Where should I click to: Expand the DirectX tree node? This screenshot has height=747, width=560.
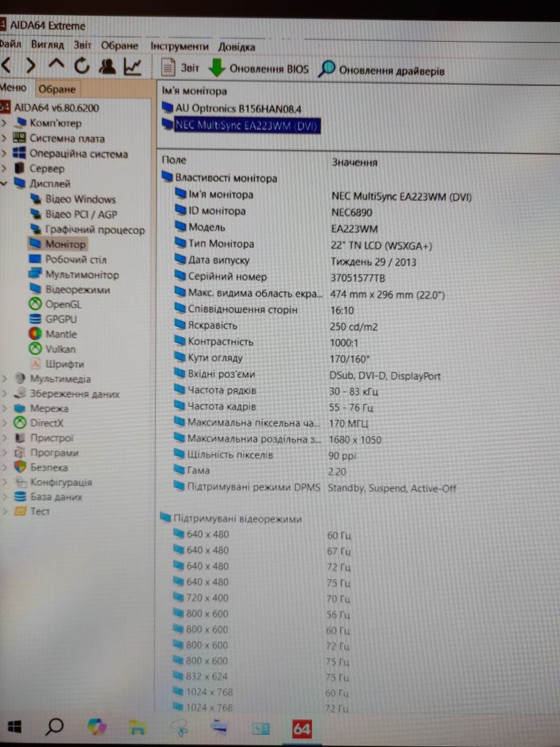tap(5, 423)
